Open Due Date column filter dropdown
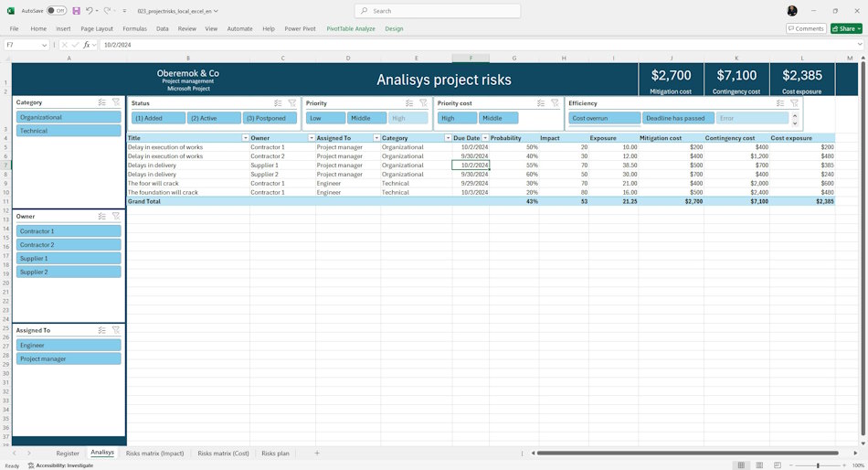Image resolution: width=868 pixels, height=470 pixels. tap(485, 138)
